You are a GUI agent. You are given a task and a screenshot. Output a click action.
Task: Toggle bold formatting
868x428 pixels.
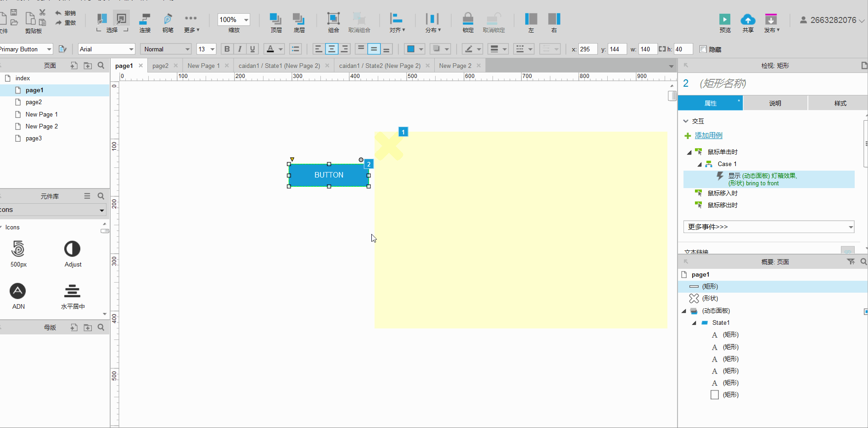[227, 49]
